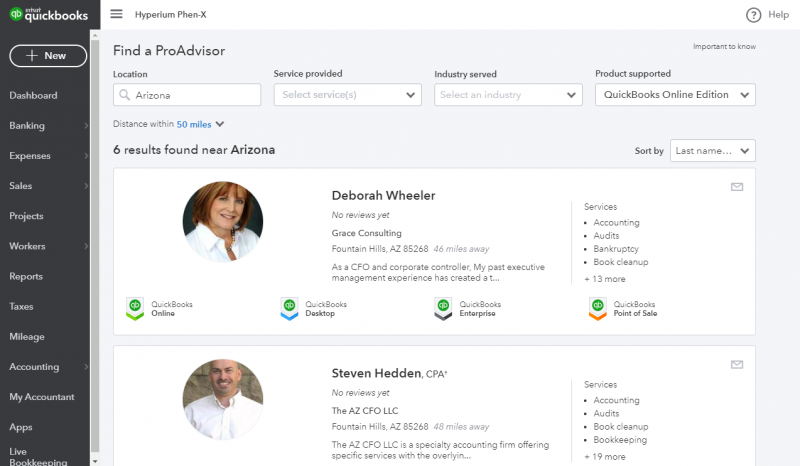Open the Help question mark icon
The image size is (800, 466).
tap(753, 15)
